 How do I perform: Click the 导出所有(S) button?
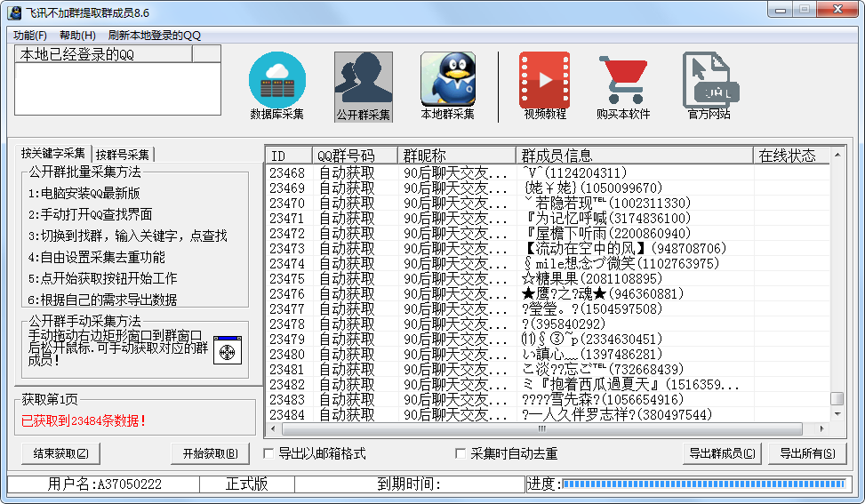click(807, 453)
